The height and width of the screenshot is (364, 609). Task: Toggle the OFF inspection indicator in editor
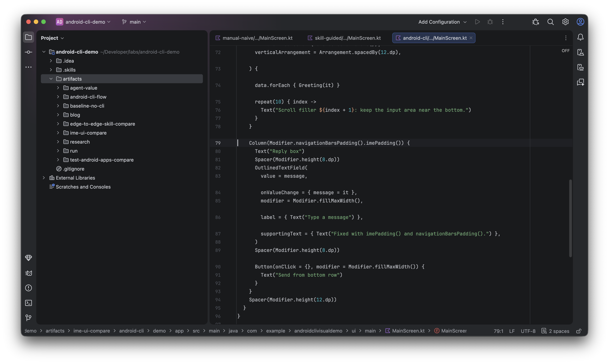click(x=565, y=51)
